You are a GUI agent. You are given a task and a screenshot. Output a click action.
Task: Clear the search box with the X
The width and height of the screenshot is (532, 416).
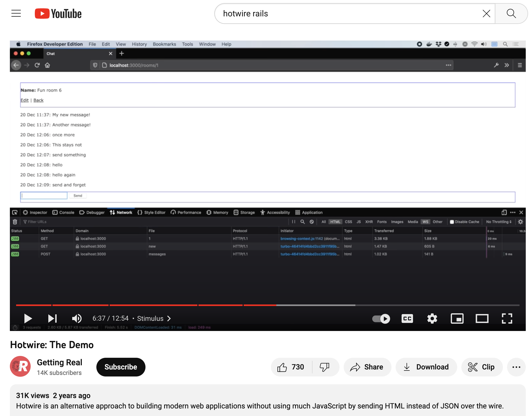click(x=486, y=14)
